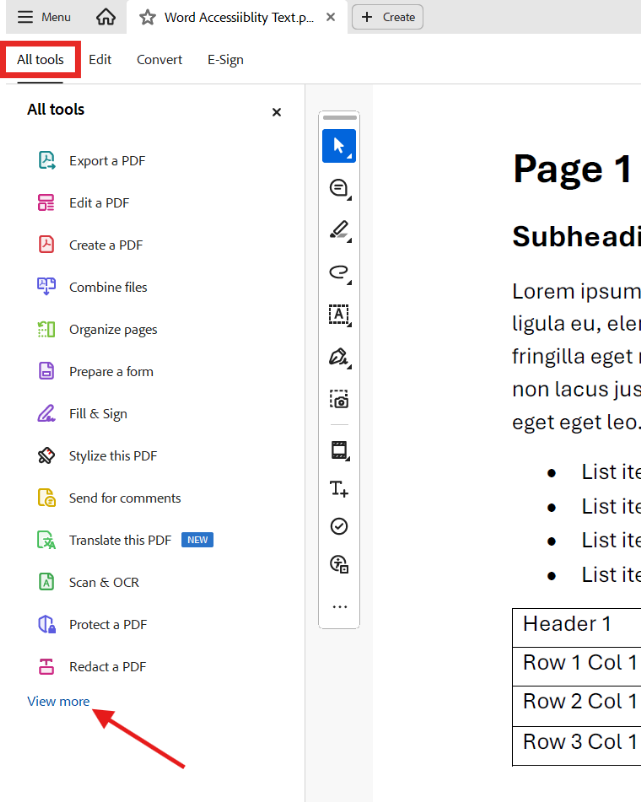Select the arrow Select tool

coord(339,146)
